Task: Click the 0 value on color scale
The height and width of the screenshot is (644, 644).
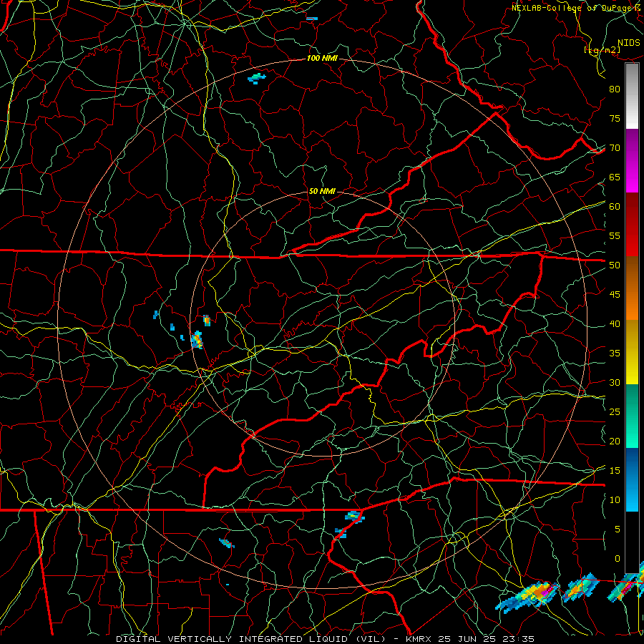Action: pos(618,559)
